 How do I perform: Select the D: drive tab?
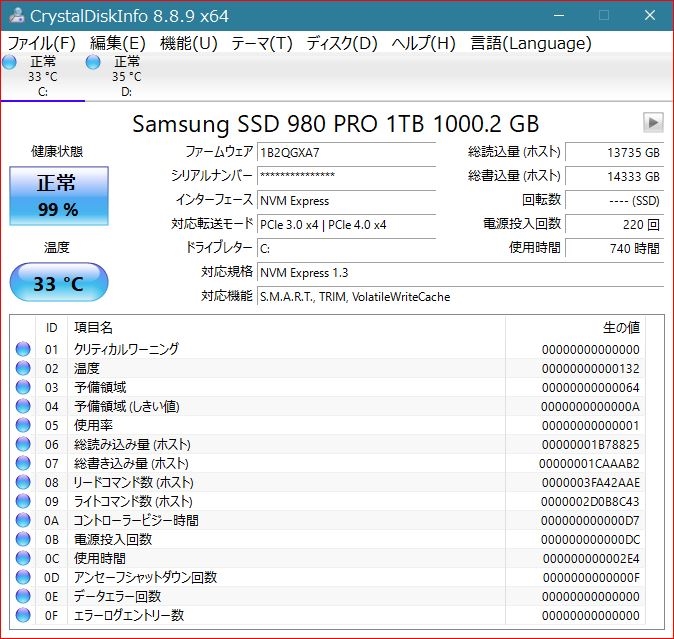(126, 76)
